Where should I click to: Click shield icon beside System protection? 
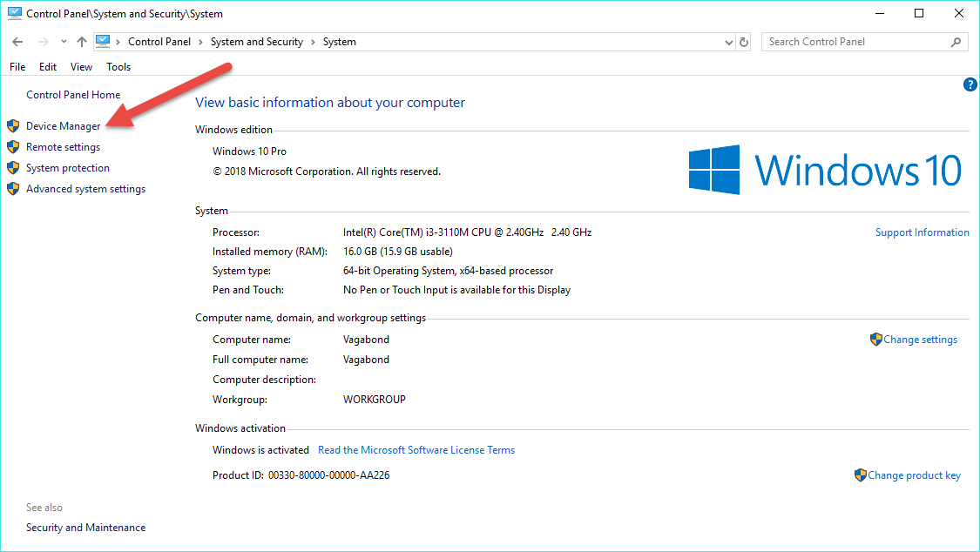point(13,168)
